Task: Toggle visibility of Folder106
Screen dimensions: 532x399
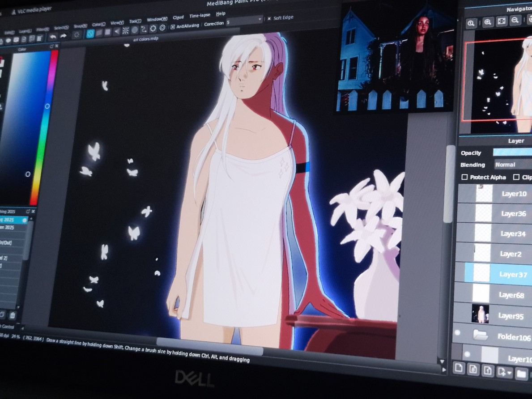Action: point(457,333)
